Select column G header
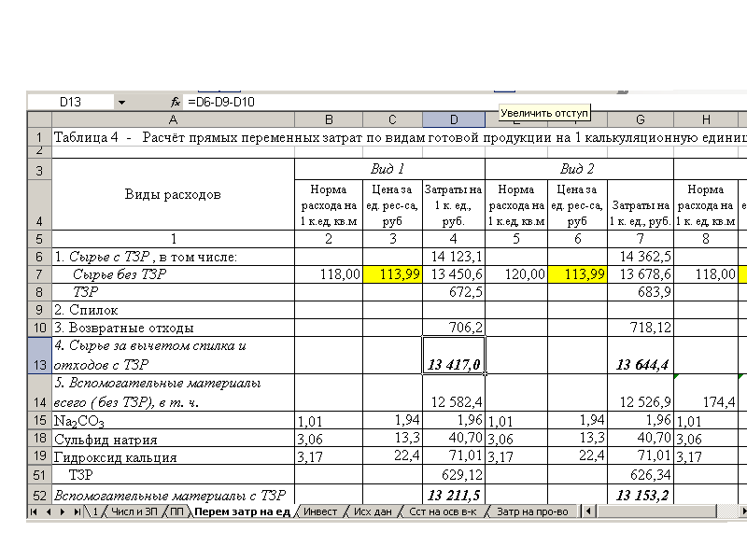Viewport: 747px width, 560px height. point(641,119)
